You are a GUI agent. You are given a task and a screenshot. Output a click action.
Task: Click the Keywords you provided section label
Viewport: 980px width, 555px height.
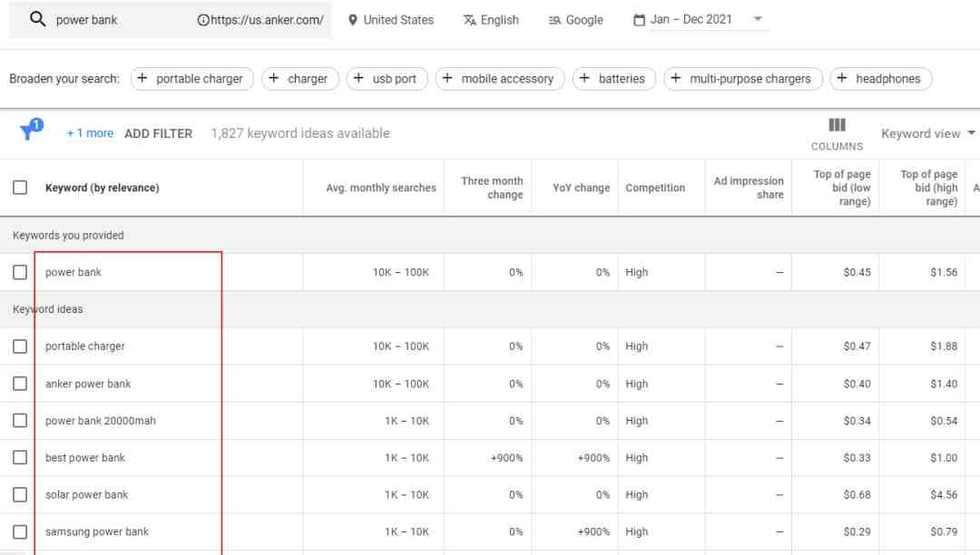point(68,236)
